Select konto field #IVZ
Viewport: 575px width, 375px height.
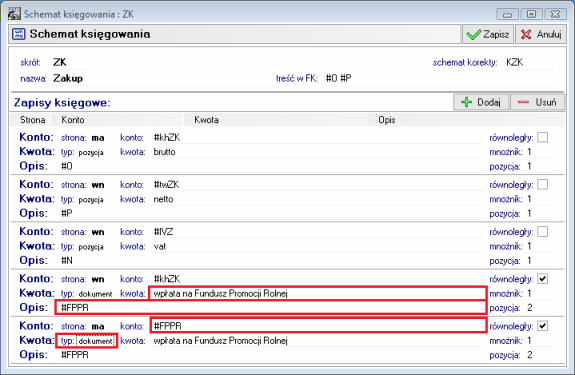click(x=318, y=232)
